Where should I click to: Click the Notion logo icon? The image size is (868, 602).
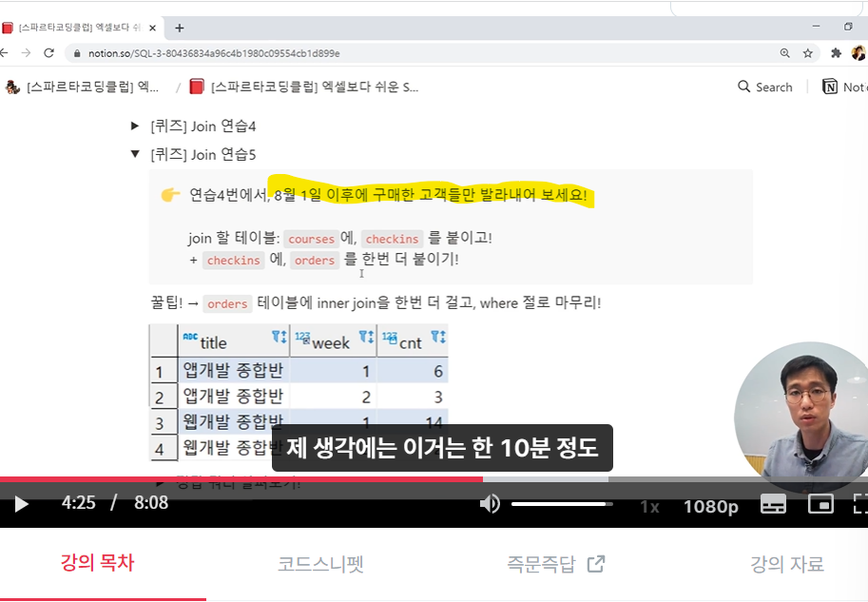830,87
